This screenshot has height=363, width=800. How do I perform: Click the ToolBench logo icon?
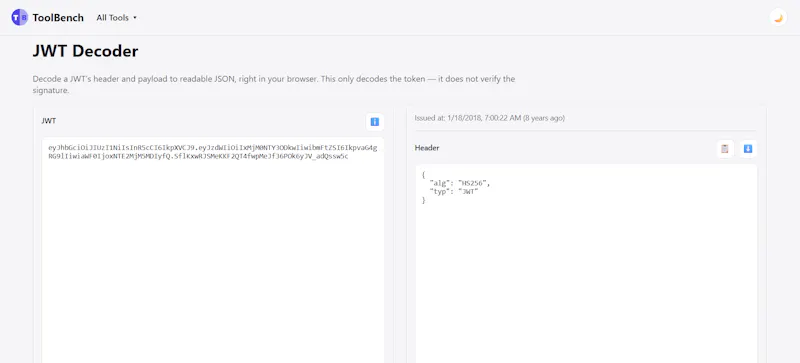pyautogui.click(x=19, y=17)
